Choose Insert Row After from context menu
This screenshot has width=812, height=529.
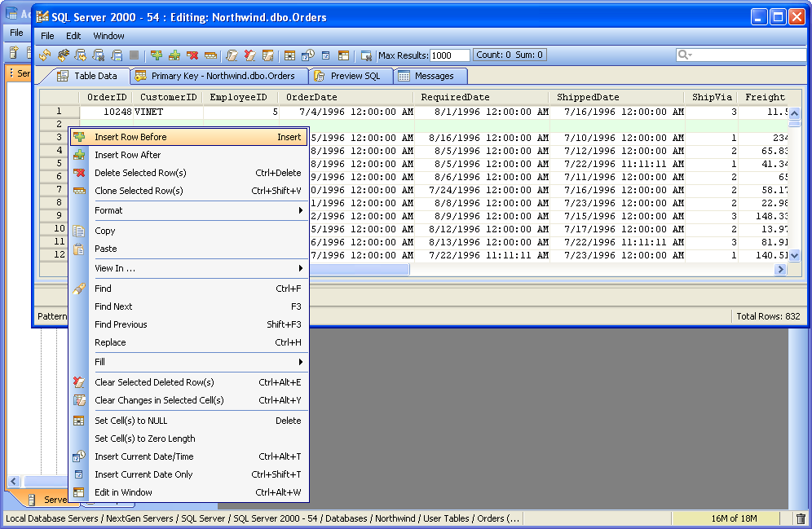189,155
